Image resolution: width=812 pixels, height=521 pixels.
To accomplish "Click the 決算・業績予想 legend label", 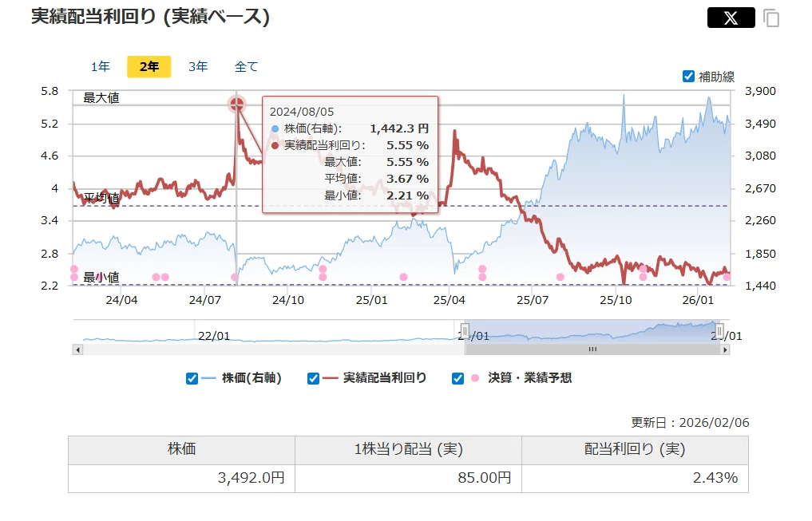I will click(x=530, y=378).
